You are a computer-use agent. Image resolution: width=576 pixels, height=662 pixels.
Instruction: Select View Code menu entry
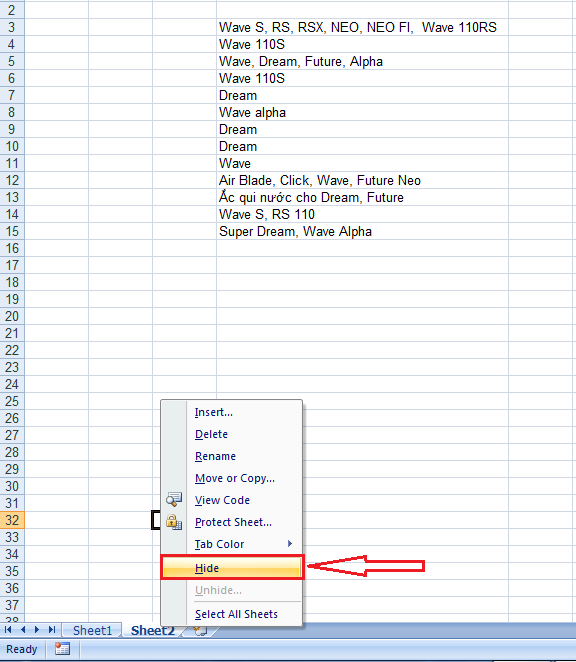tap(231, 500)
